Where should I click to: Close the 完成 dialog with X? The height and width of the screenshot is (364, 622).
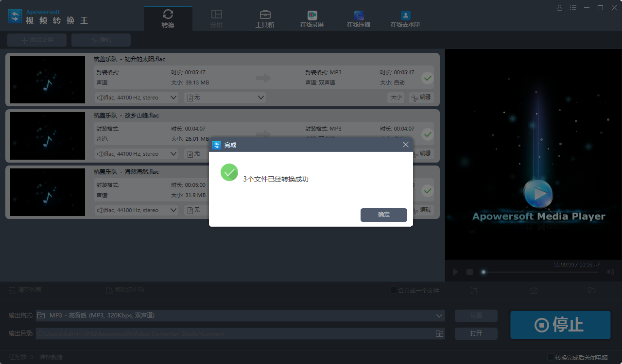[x=406, y=145]
